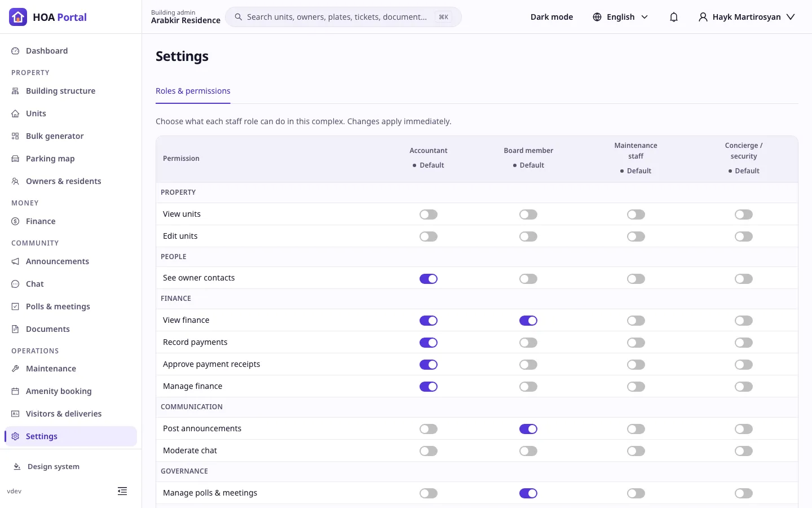The width and height of the screenshot is (812, 508).
Task: Click the Polls & meetings checkbox icon
Action: click(x=15, y=306)
